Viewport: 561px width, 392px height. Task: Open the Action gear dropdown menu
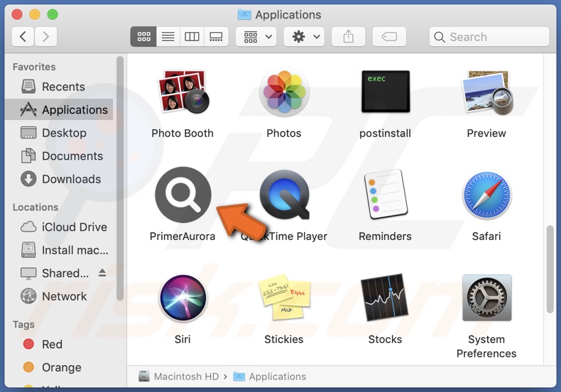304,36
